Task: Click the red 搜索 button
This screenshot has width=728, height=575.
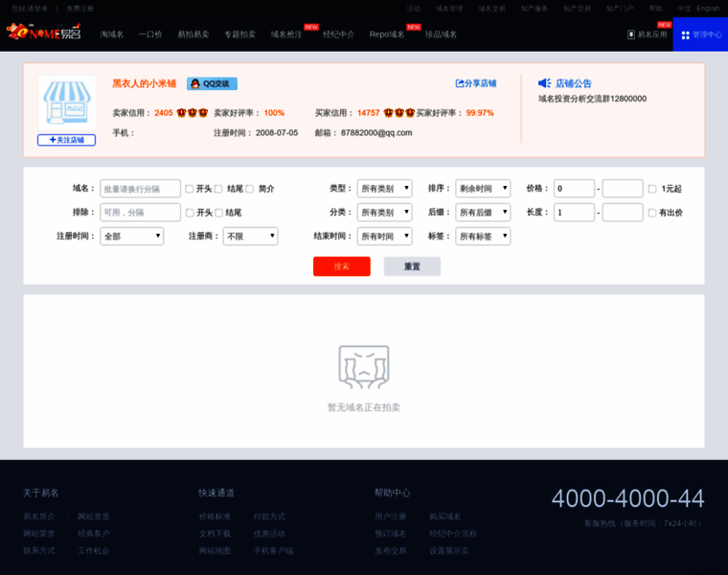Action: coord(342,266)
